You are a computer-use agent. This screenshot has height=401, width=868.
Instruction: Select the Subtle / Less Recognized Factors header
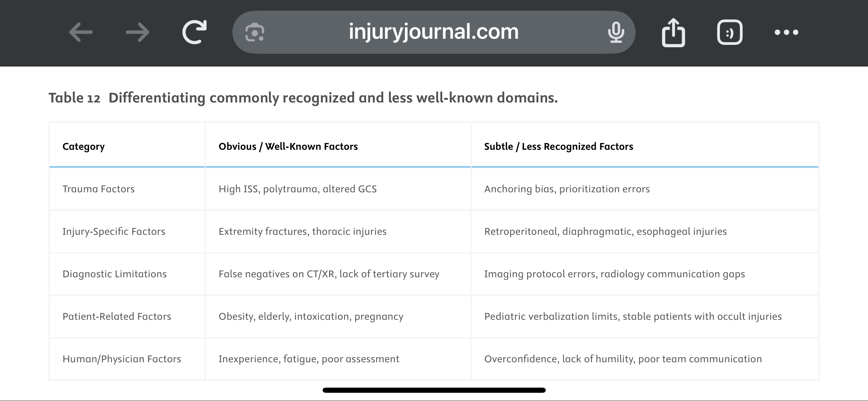[558, 147]
